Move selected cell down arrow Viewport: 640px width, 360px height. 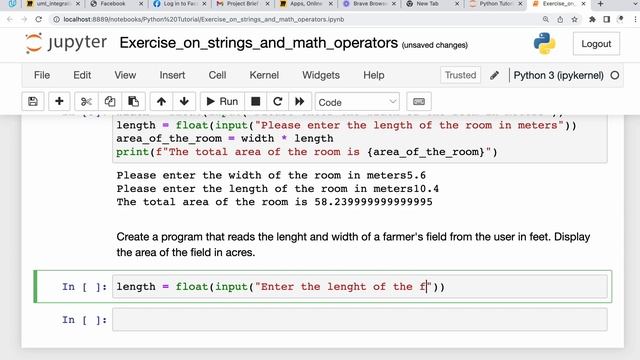coord(184,102)
